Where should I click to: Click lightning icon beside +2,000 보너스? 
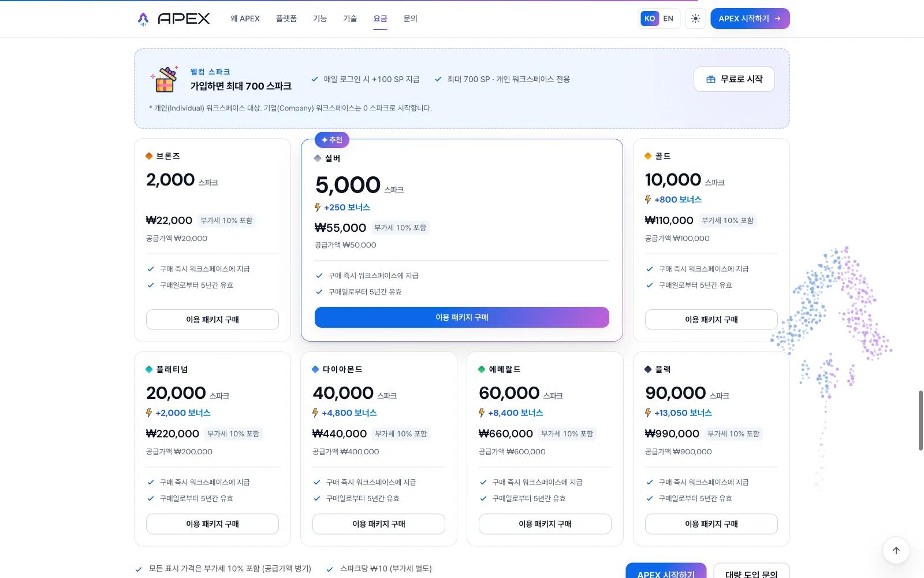149,413
